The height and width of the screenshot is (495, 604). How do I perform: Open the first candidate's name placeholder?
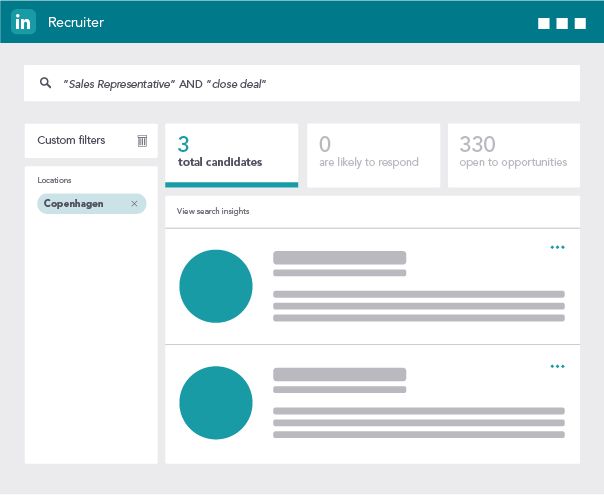[339, 258]
